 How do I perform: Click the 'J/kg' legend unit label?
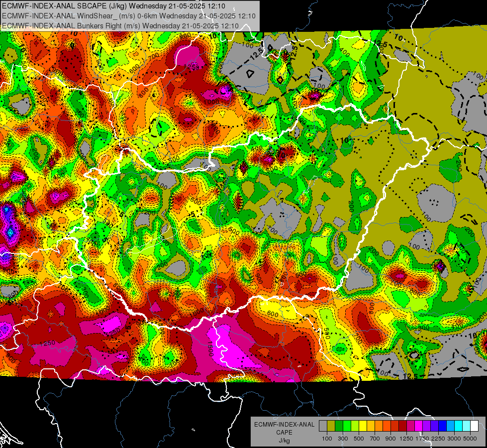tap(284, 441)
